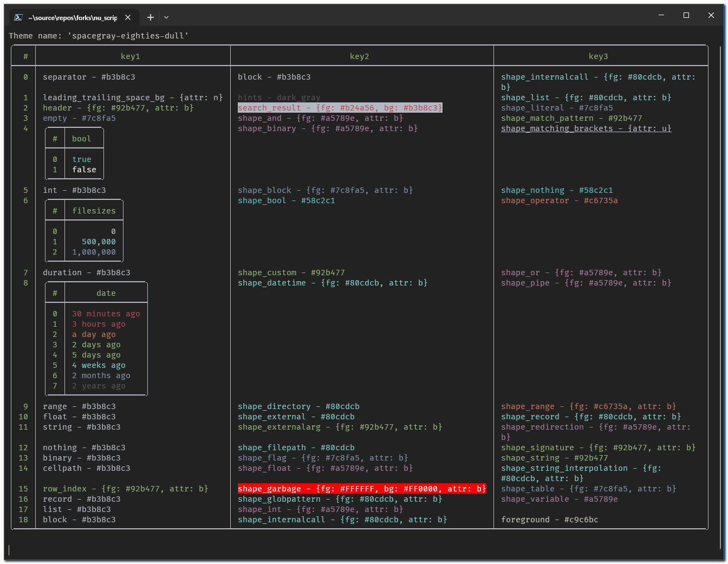Click the 'shape_variable - #a5789e' entry

pos(560,499)
